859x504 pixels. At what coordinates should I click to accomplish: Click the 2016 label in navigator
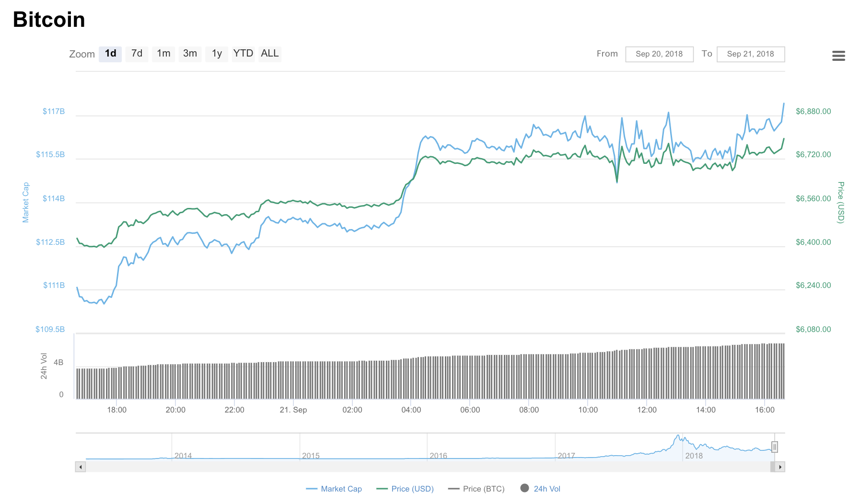click(439, 456)
